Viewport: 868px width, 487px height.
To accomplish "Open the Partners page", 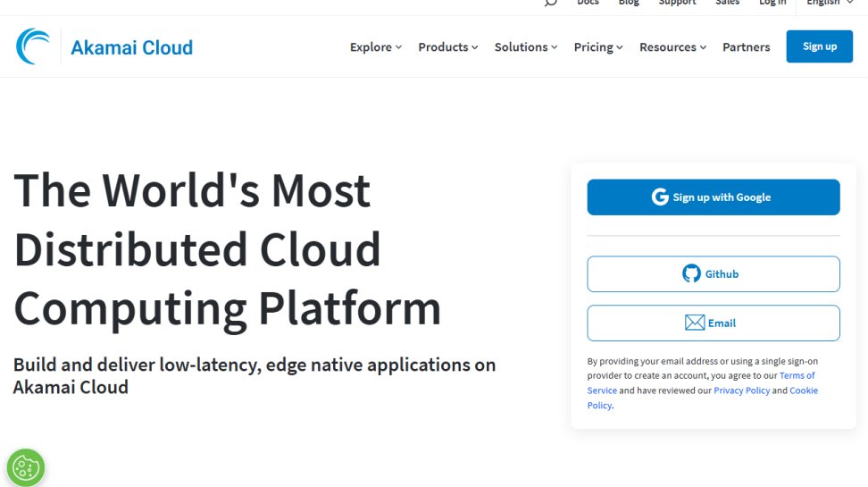I will pos(747,47).
